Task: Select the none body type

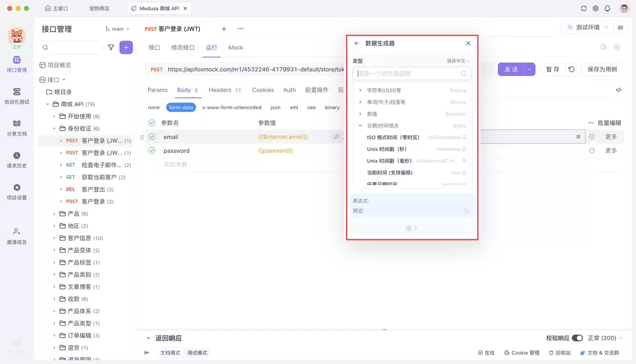Action: point(154,107)
